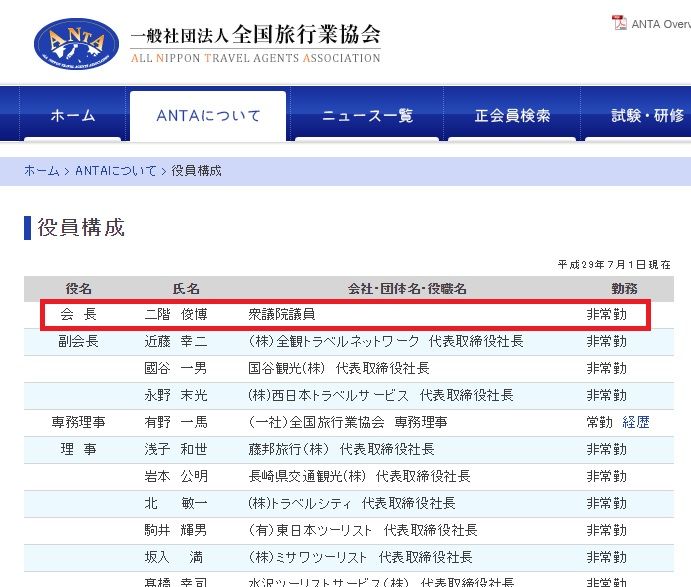
Task: Click the 全観トラベルネットワーク company cell
Action: (x=386, y=341)
